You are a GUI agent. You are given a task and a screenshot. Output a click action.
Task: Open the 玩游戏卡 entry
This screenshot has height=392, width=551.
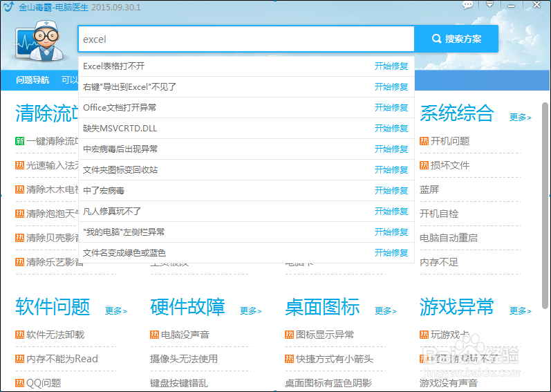tap(450, 335)
